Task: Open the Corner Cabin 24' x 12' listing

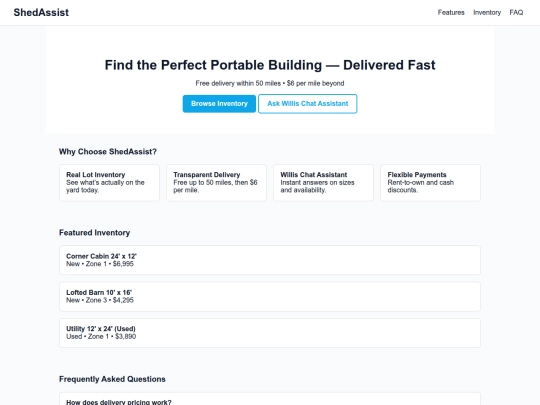Action: pos(270,260)
